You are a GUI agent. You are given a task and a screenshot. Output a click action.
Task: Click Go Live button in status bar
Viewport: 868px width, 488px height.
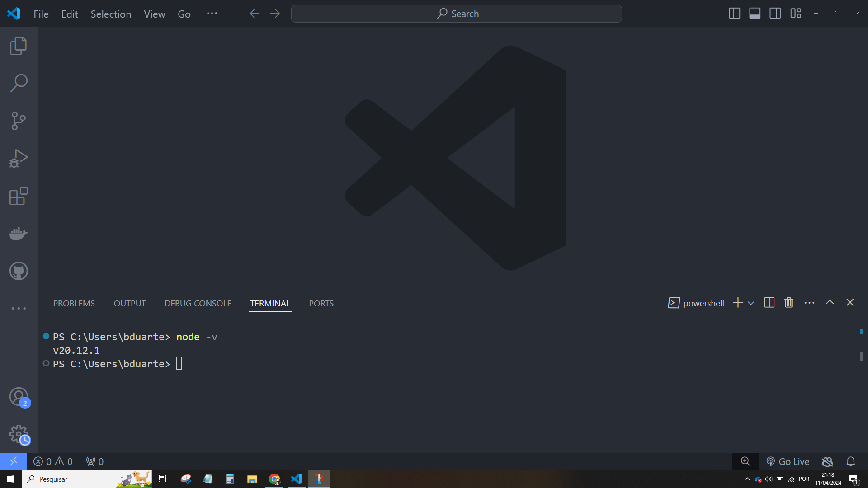(x=788, y=461)
